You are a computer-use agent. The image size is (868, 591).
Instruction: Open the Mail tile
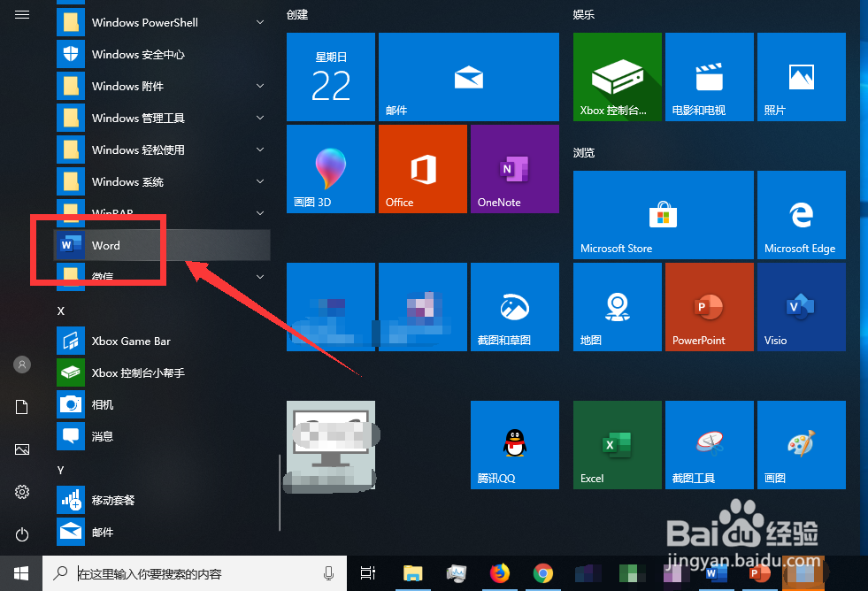point(468,77)
